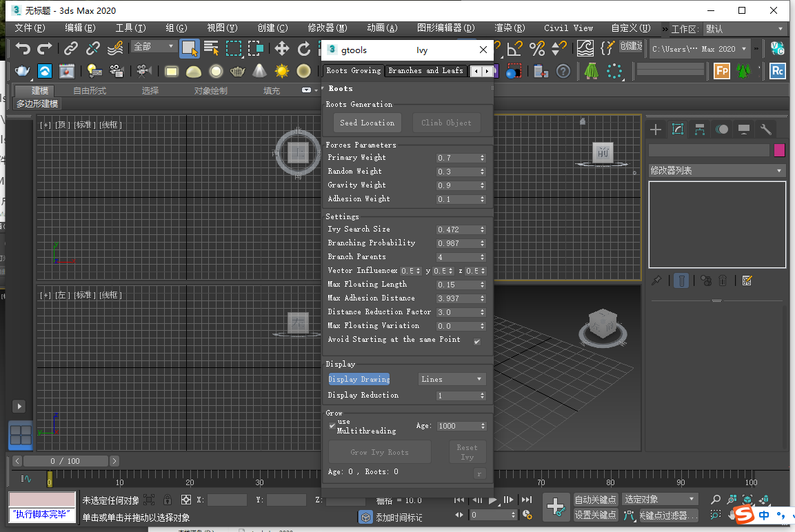
Task: Activate the Select and Move tool
Action: (281, 49)
